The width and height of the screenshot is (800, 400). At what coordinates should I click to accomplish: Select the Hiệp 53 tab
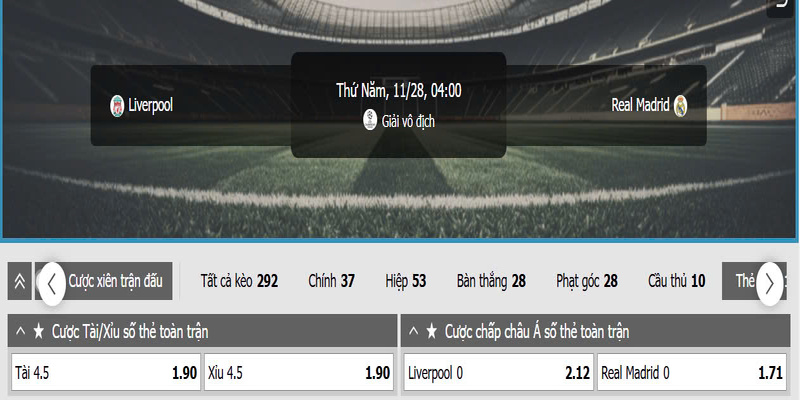(x=405, y=281)
